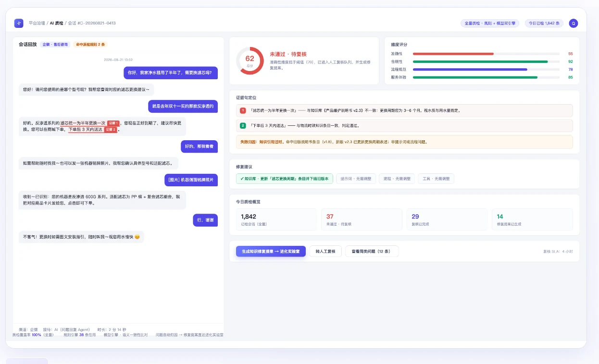Go to 平台治理 breadcrumb

(37, 23)
